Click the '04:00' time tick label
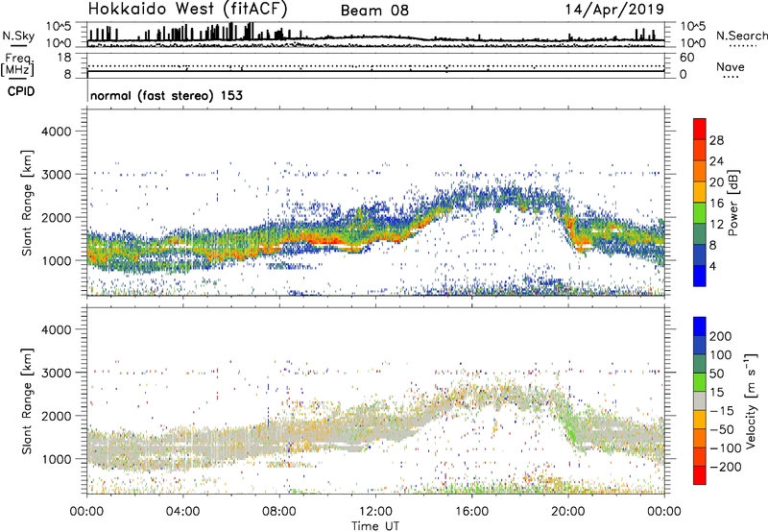The width and height of the screenshot is (768, 532). (183, 512)
